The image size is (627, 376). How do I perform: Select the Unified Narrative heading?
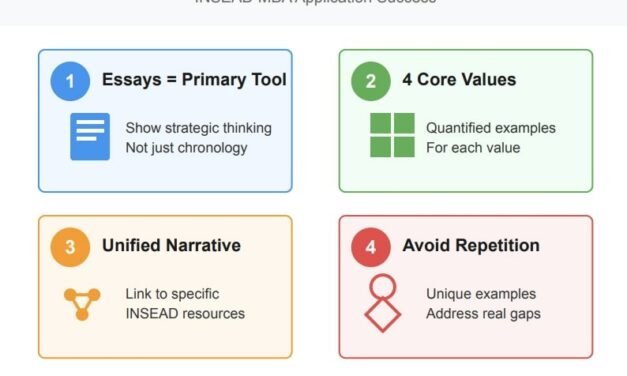[x=171, y=245]
